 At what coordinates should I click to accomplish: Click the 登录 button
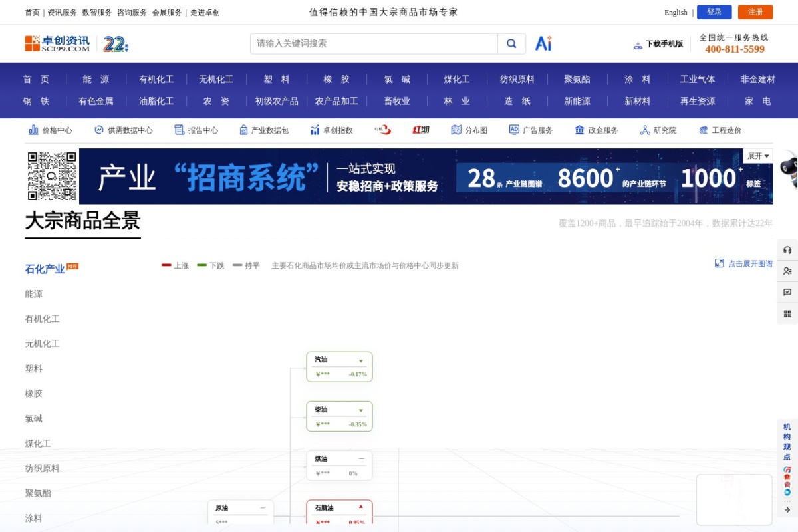click(x=714, y=12)
